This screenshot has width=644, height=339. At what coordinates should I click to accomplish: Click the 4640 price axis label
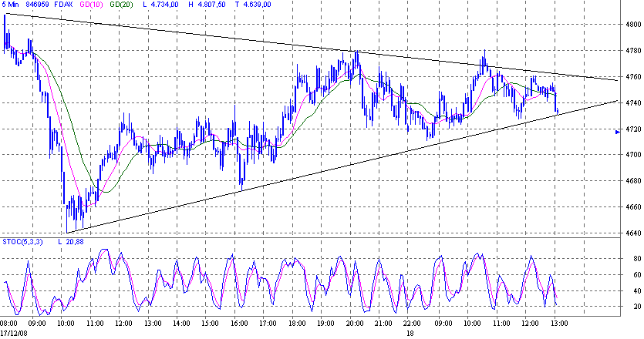click(632, 233)
